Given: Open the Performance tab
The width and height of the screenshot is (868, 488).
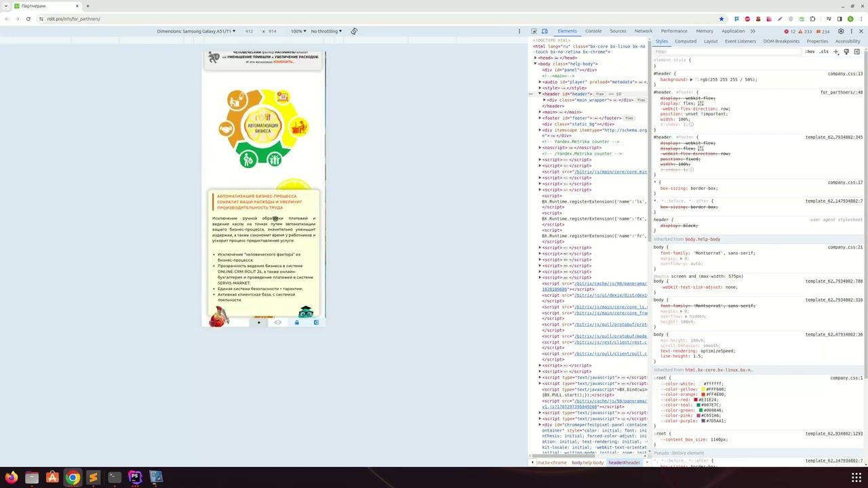Looking at the screenshot, I should [x=674, y=31].
